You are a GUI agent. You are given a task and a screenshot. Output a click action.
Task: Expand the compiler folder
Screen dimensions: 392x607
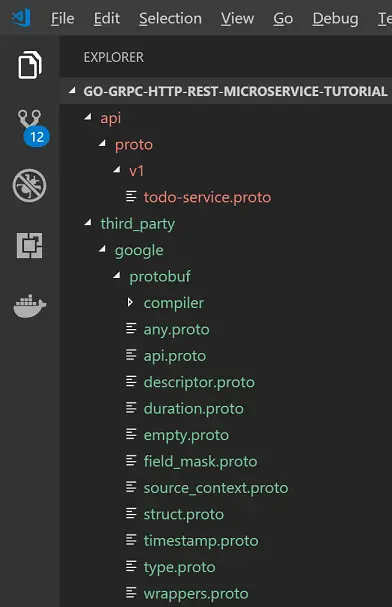[x=130, y=302]
